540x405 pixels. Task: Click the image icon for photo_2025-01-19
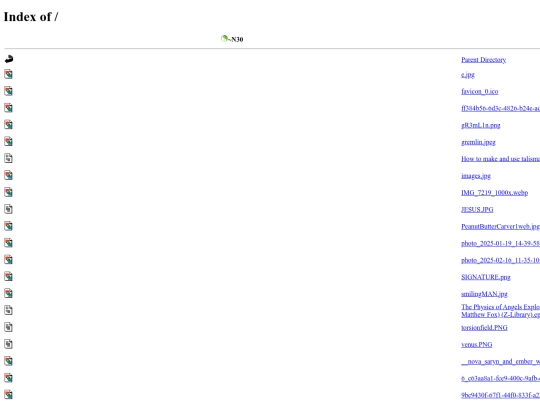point(9,243)
